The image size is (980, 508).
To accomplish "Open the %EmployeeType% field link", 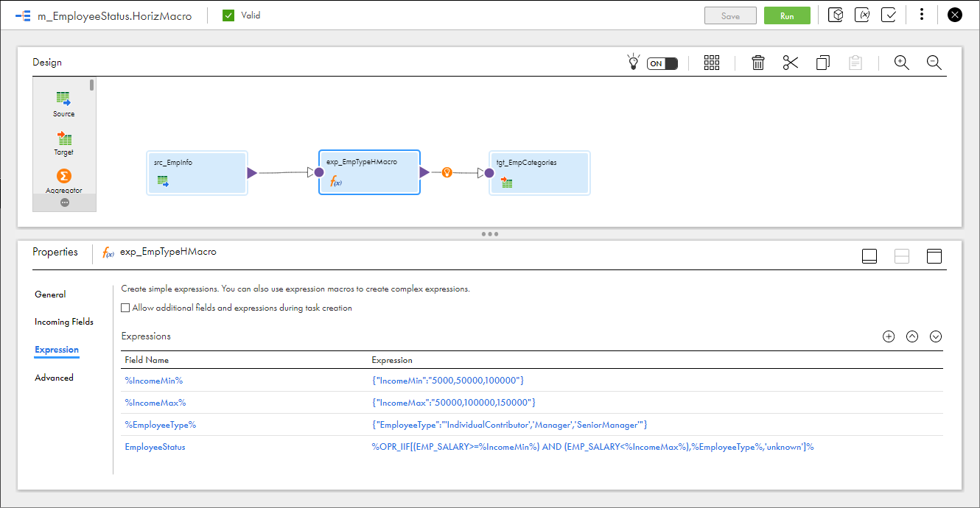I will point(160,425).
